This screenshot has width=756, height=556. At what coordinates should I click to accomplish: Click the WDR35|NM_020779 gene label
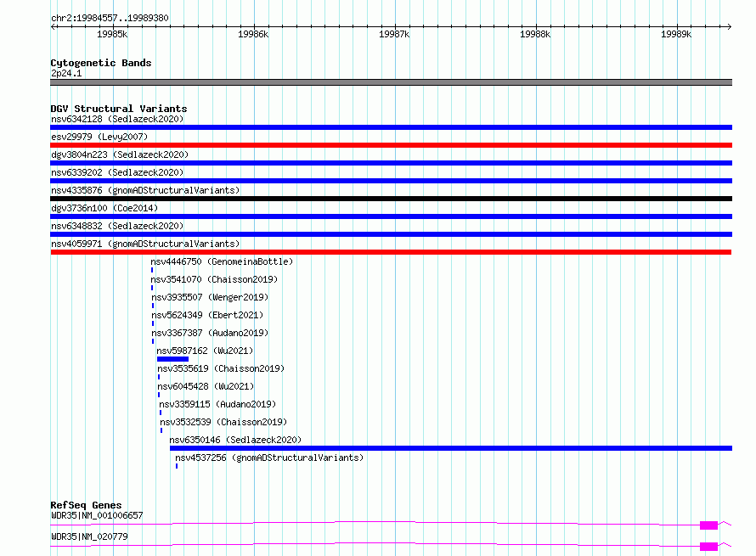[x=89, y=536]
